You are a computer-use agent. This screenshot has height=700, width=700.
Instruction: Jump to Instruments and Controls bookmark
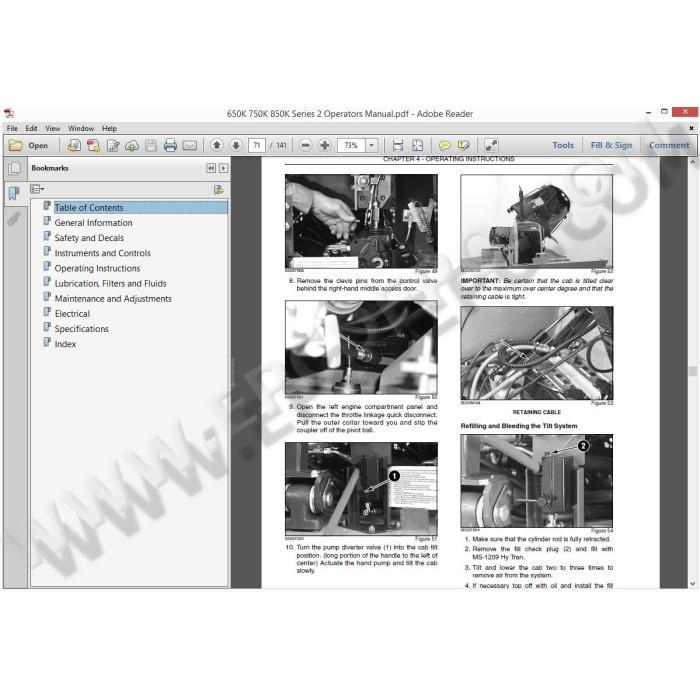(102, 253)
